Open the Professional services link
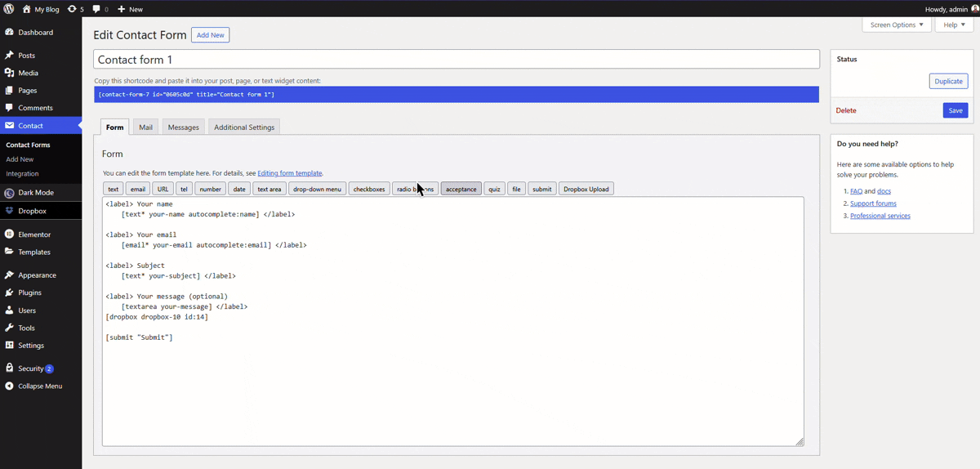The width and height of the screenshot is (980, 469). (880, 216)
